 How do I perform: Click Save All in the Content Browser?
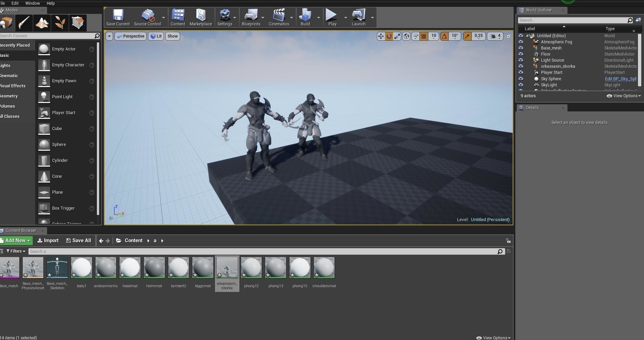[x=79, y=241]
